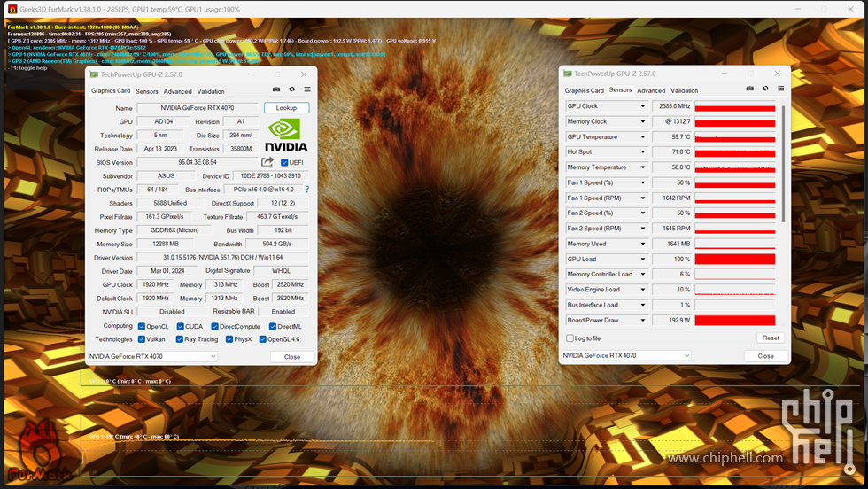Click the GPU-Z title bar icon of Sensors window
Viewport: 868px width, 489px height.
[568, 74]
